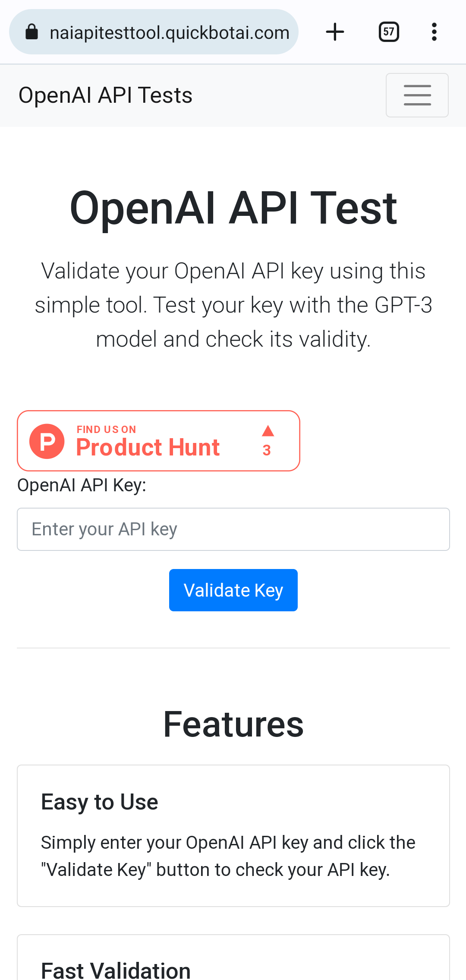Click the Product Hunt upvote triangle

coord(268,431)
